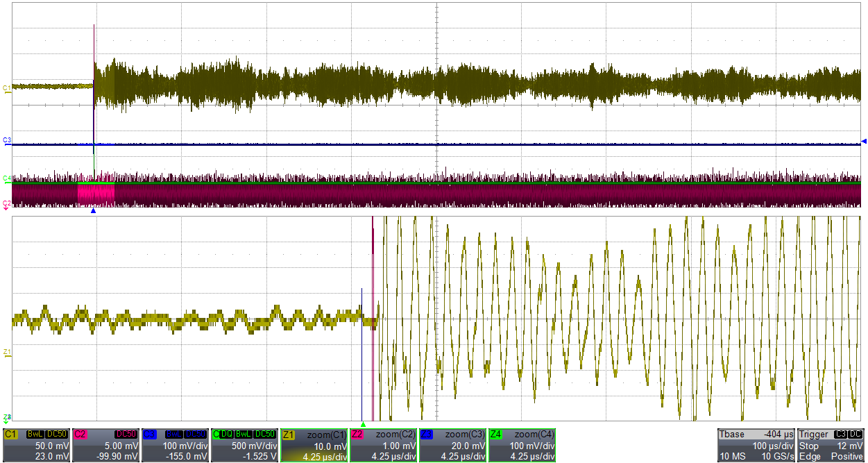
Task: Click the yellow C1 label badge
Action: [10, 434]
